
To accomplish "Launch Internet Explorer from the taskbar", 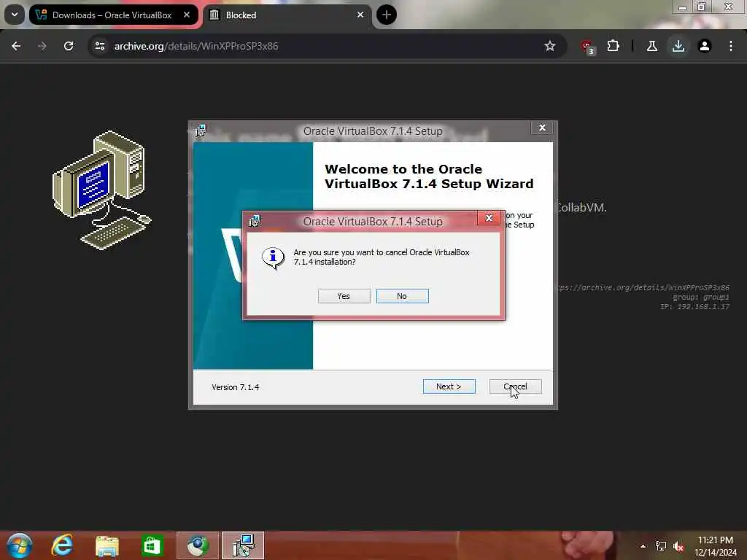I will (x=63, y=545).
